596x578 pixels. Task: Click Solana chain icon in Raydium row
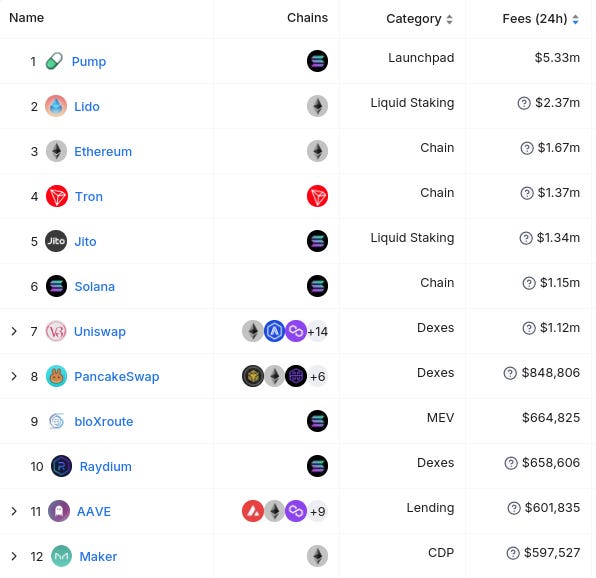(317, 466)
